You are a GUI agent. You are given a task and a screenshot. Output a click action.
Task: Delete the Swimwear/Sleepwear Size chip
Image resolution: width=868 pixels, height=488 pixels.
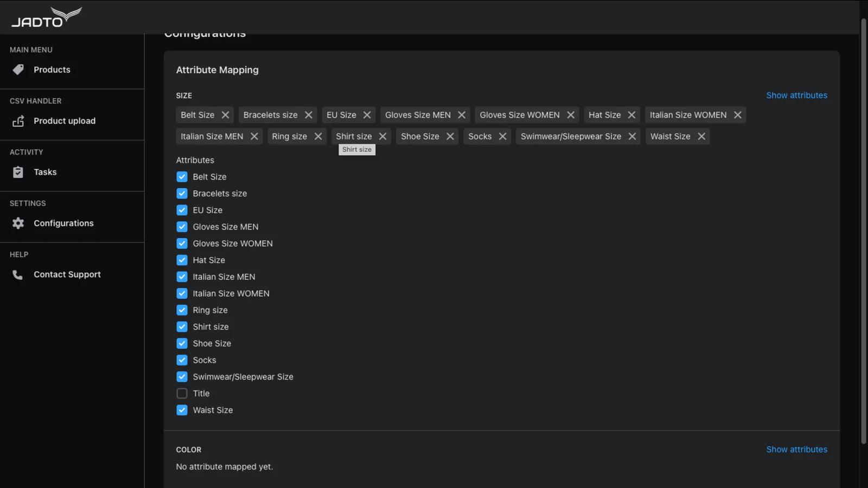[632, 137]
